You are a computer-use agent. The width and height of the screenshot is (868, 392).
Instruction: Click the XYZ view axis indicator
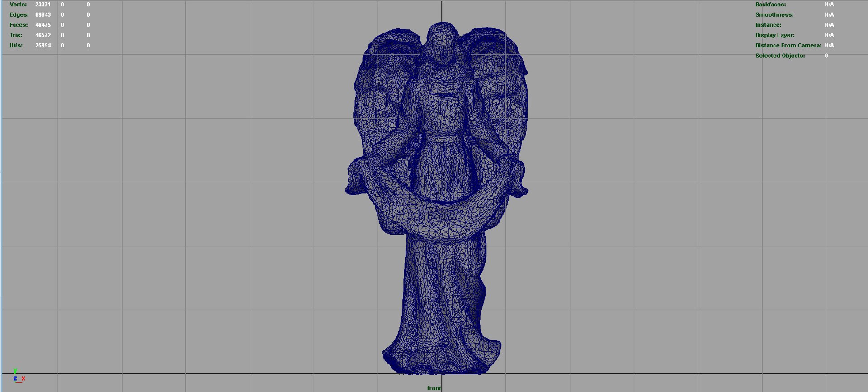coord(19,376)
